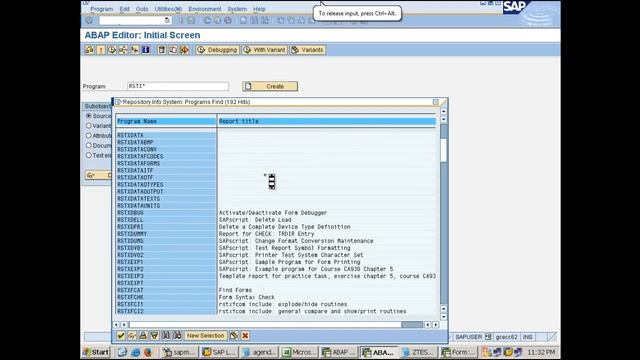Close the Repository Info System popup
Screen dimensions: 640x360
coord(436,102)
